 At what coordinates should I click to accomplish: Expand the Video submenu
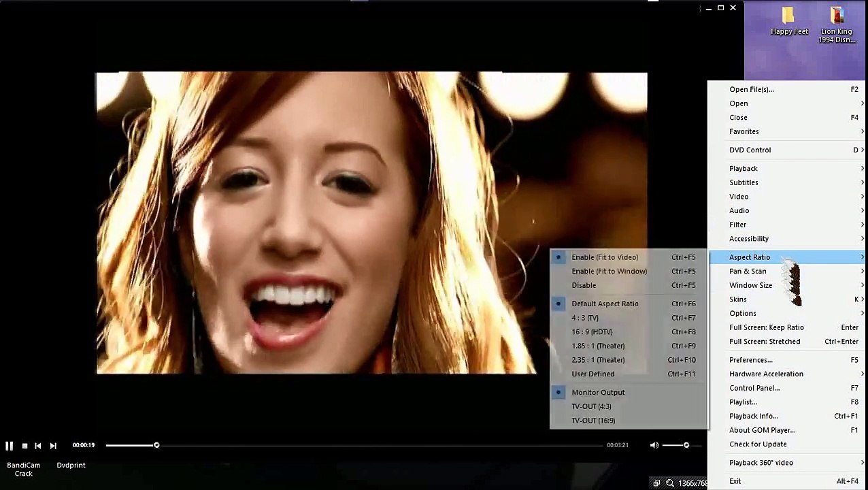tap(788, 197)
